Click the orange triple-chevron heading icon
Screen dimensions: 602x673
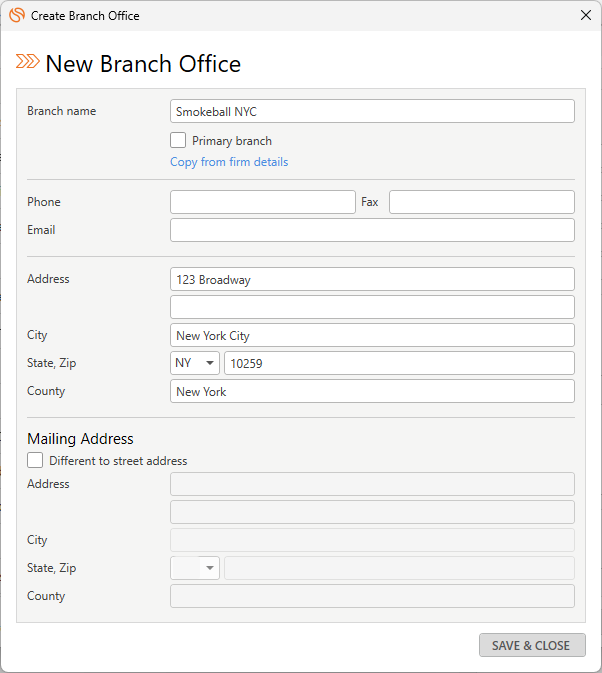[28, 61]
